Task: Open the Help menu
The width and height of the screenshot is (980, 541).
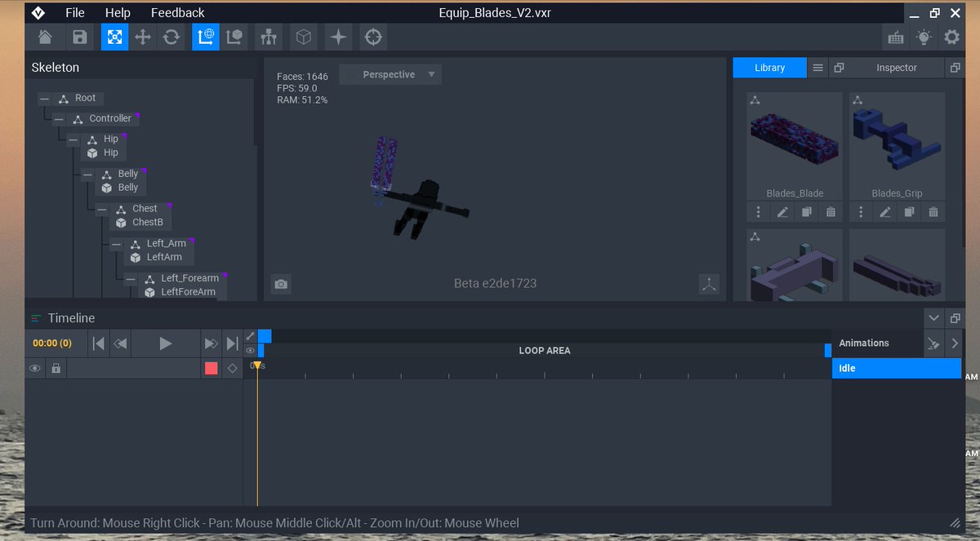Action: 118,12
